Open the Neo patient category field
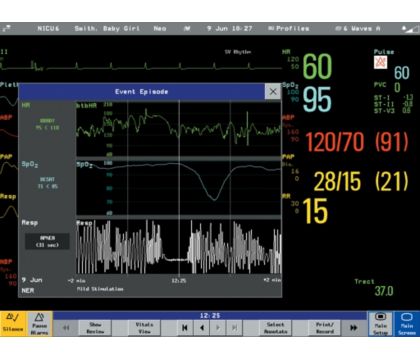The height and width of the screenshot is (360, 420). [x=160, y=29]
